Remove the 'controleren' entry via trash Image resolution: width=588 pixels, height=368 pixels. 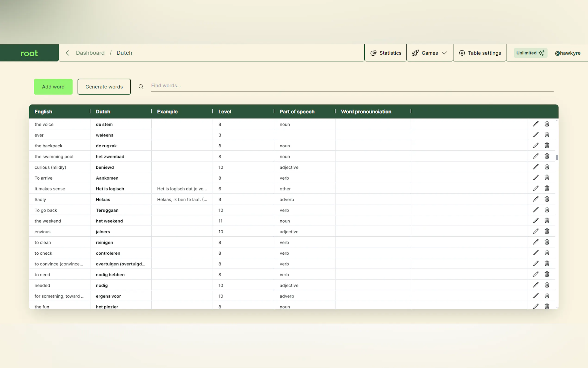click(547, 253)
